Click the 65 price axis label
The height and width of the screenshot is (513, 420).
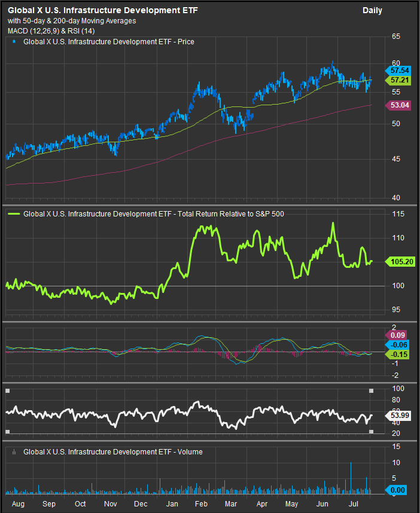(396, 36)
